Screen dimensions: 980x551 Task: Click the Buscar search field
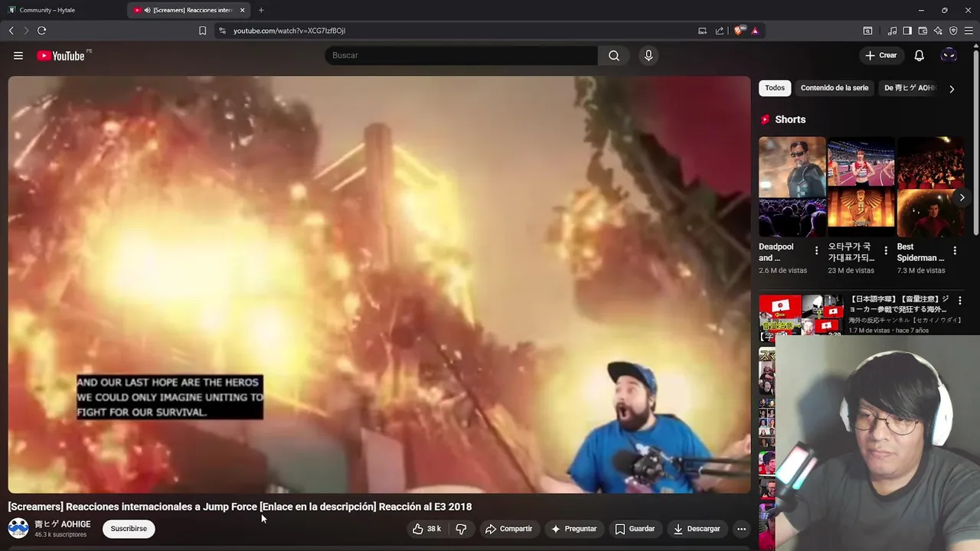[461, 55]
